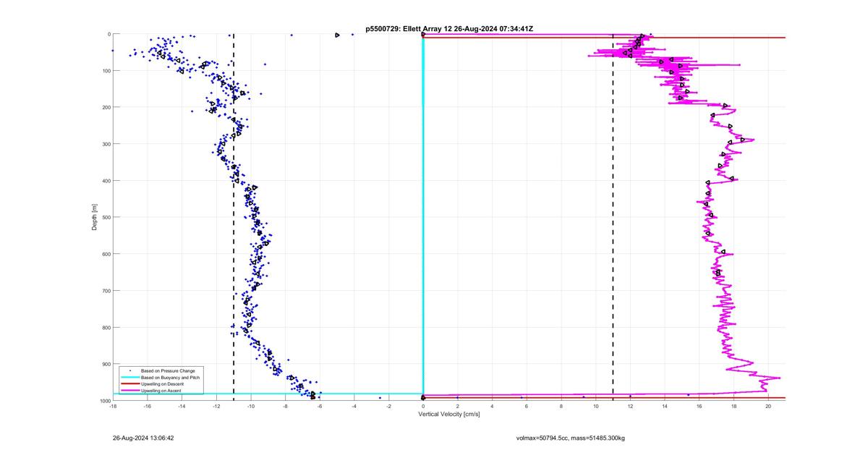Click velocity axis tick label '6'

pos(527,407)
